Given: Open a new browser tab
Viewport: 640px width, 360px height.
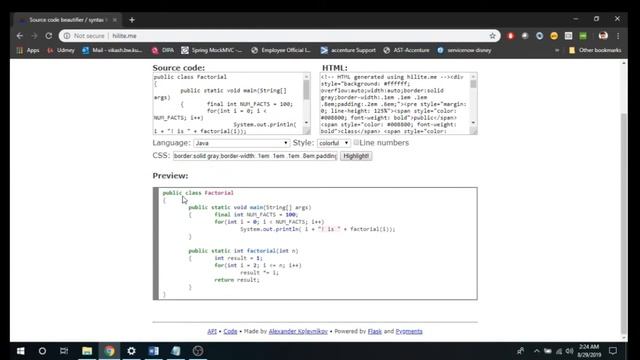Looking at the screenshot, I should (x=131, y=20).
